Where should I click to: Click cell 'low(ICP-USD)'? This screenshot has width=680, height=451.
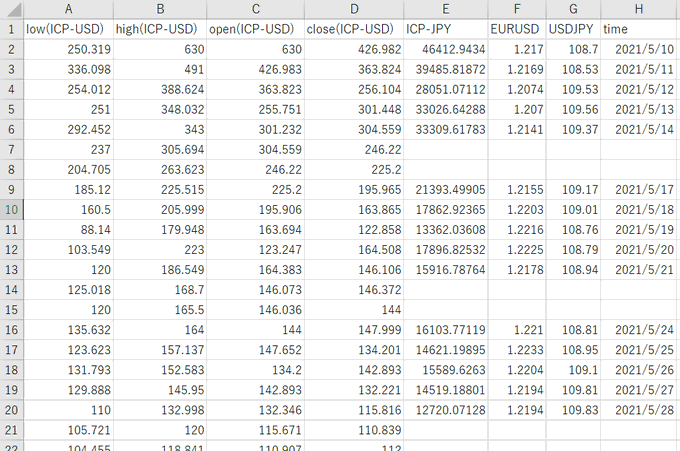pyautogui.click(x=69, y=29)
